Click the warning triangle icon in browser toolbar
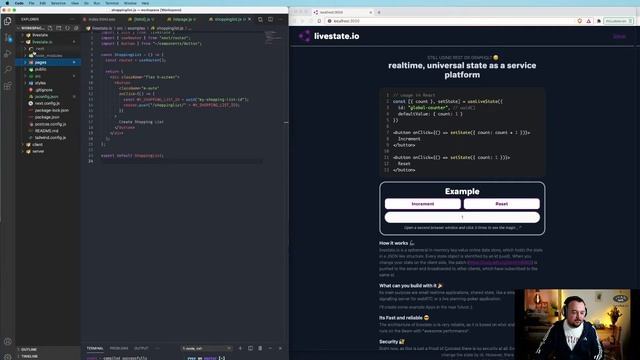640x360 pixels. pyautogui.click(x=589, y=21)
